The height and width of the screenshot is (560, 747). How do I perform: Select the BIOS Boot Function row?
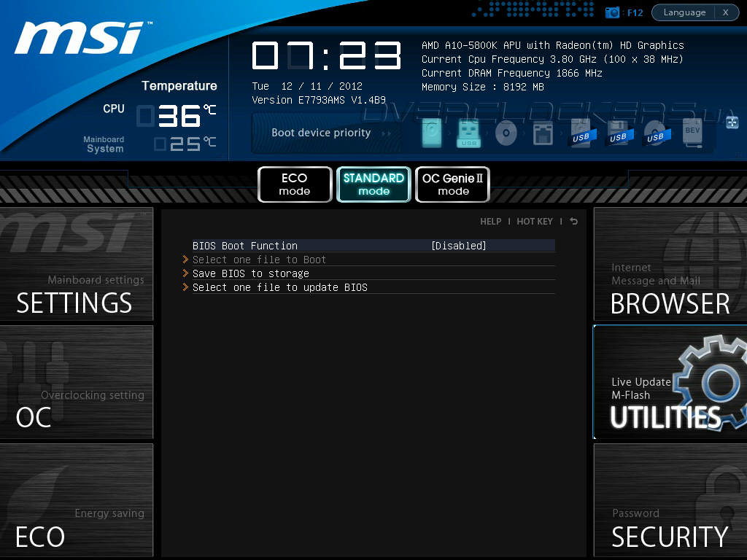pos(373,246)
